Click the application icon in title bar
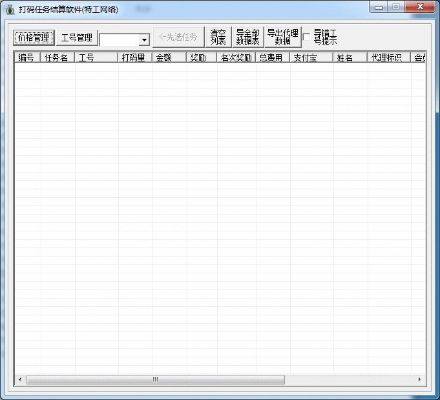This screenshot has width=440, height=400. pyautogui.click(x=10, y=9)
